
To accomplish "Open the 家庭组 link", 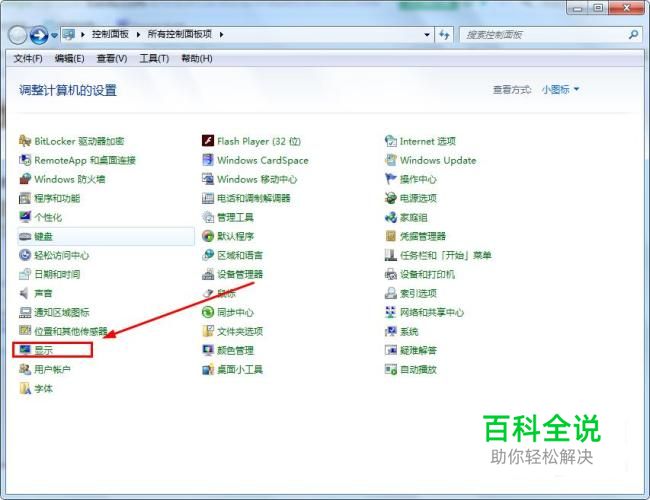I will tap(413, 217).
